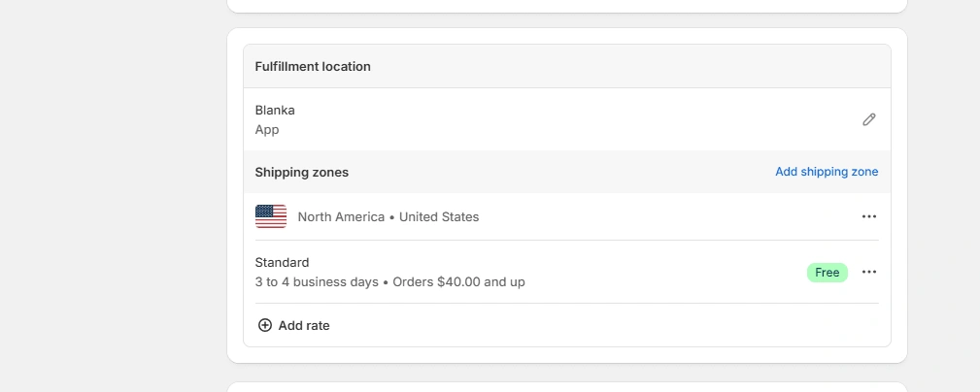Open the United States zone three-dot menu
The image size is (980, 392).
click(868, 216)
